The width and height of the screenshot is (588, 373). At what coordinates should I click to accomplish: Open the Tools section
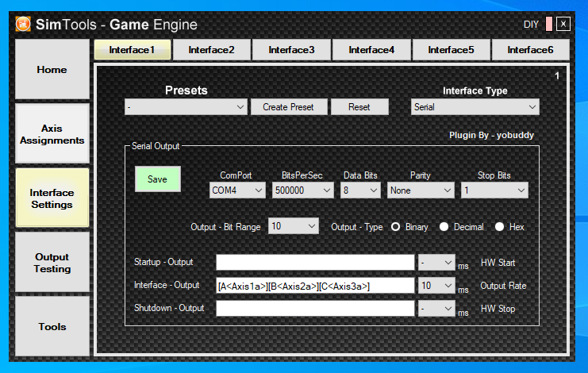coord(52,326)
